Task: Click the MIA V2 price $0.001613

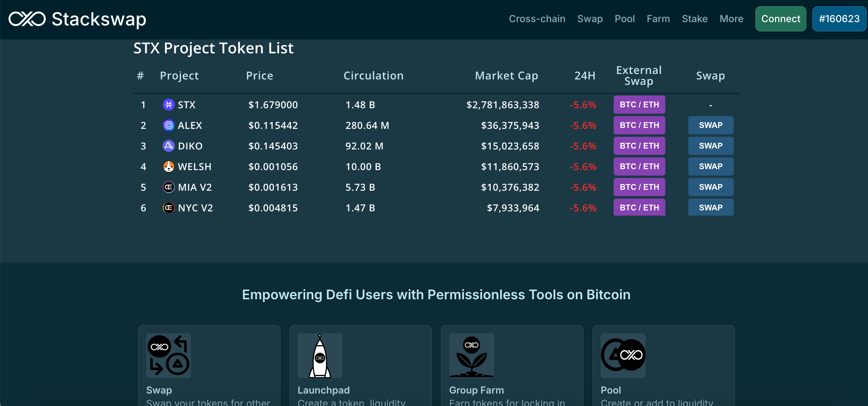Action: click(x=273, y=187)
